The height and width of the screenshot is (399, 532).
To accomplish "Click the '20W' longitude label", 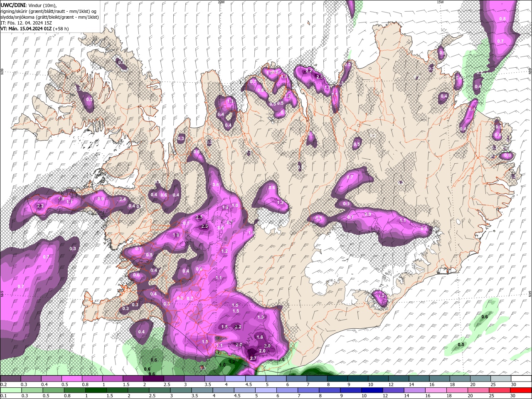I will 221,2.
